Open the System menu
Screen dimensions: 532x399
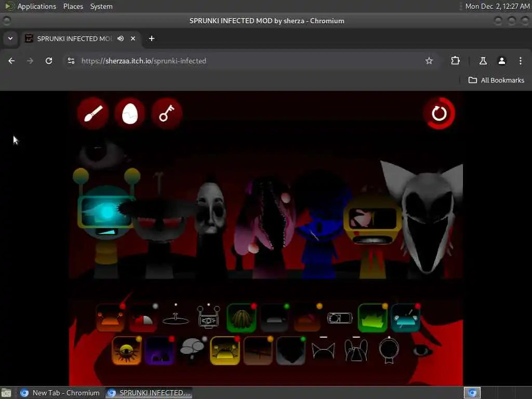click(101, 6)
